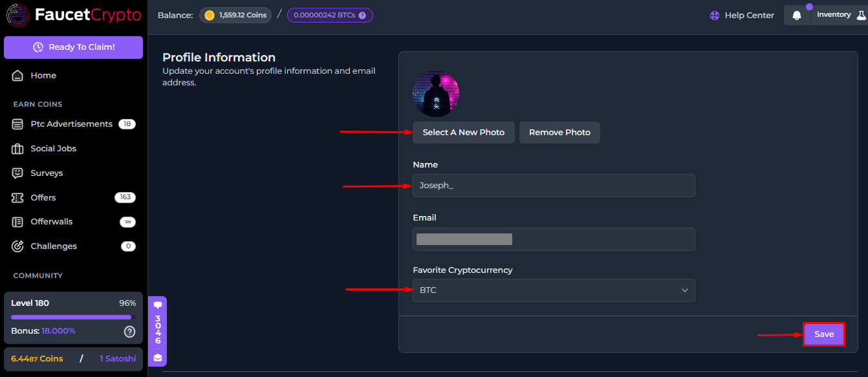
Task: Click the inbox icon on the side tab
Action: coord(158,357)
